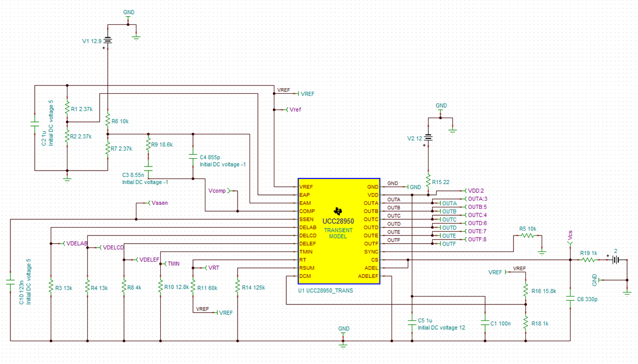Select resistor R4 13k symbol

click(87, 287)
